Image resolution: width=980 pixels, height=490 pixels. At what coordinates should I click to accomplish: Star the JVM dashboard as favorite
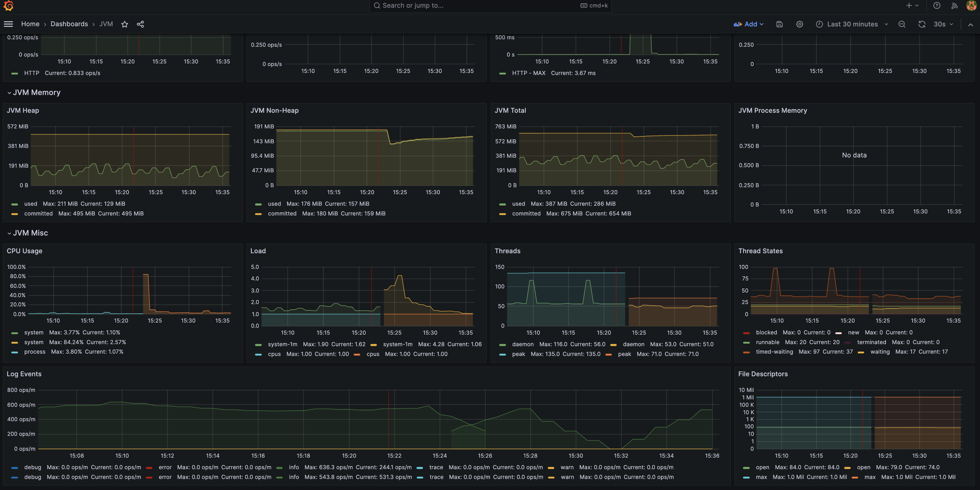point(124,24)
